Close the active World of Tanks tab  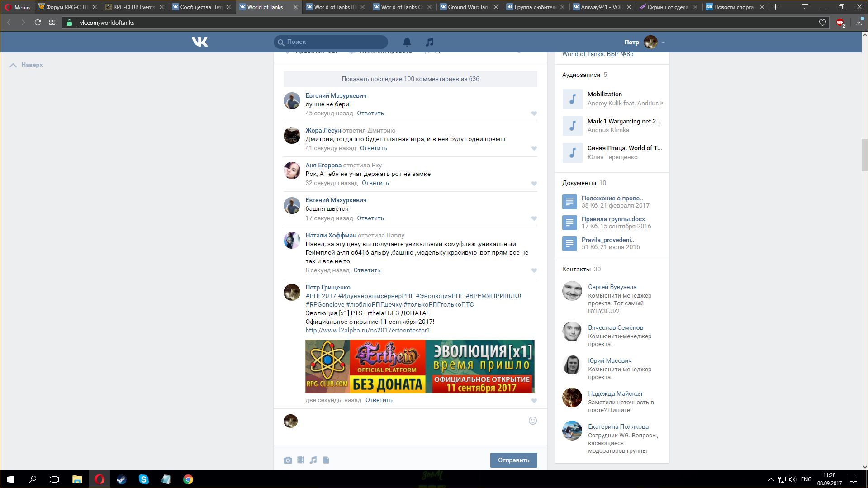[x=295, y=7]
